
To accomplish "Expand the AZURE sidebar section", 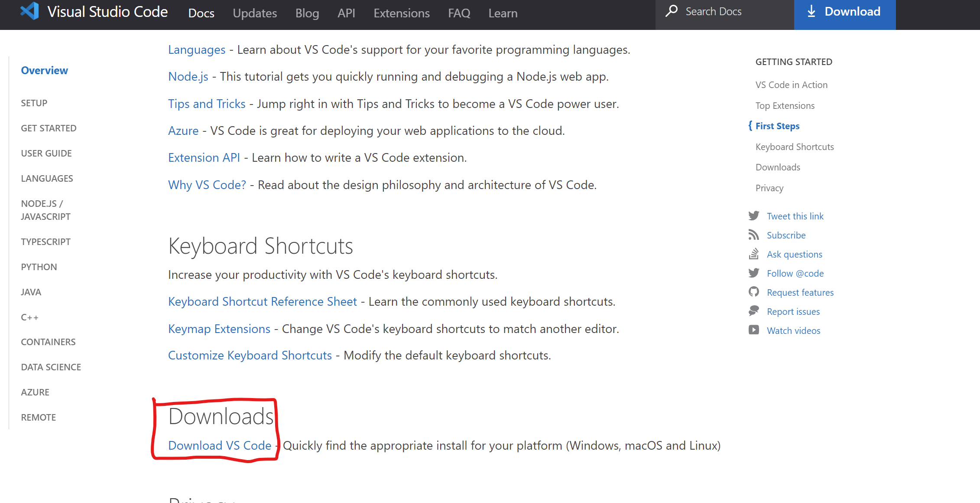I will (35, 392).
